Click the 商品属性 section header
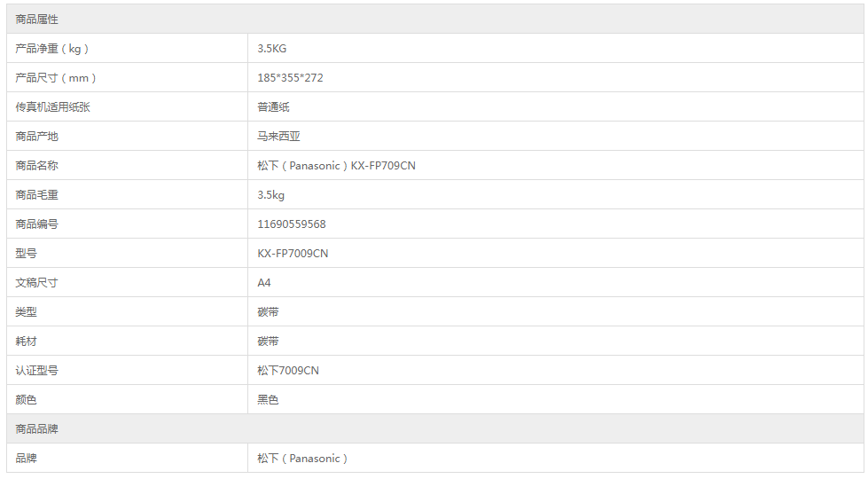This screenshot has height=479, width=868. point(37,20)
